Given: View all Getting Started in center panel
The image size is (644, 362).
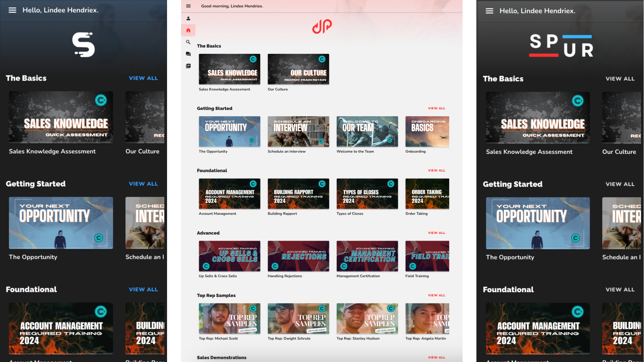Looking at the screenshot, I should point(436,108).
